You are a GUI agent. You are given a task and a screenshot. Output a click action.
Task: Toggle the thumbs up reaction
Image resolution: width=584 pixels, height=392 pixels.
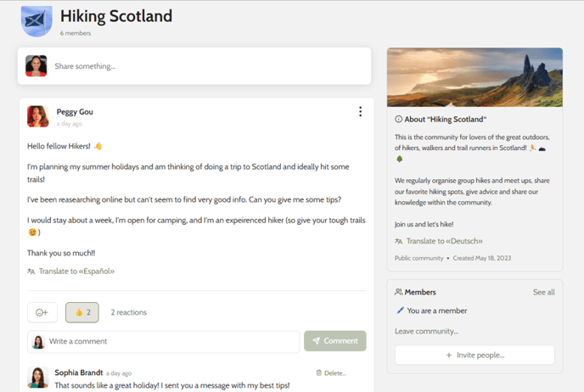point(82,312)
